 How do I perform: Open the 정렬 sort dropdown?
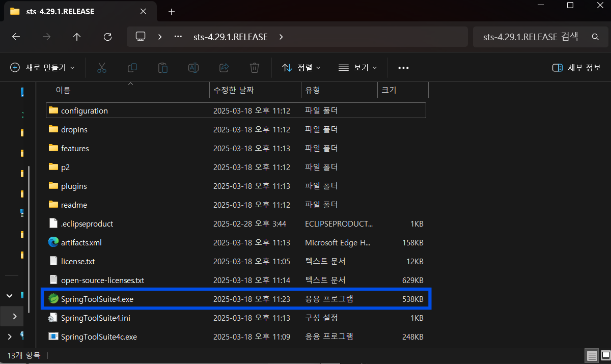pyautogui.click(x=301, y=67)
